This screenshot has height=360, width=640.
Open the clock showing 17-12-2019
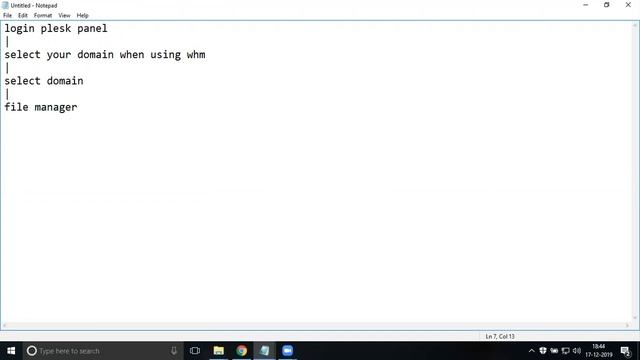[x=599, y=351]
